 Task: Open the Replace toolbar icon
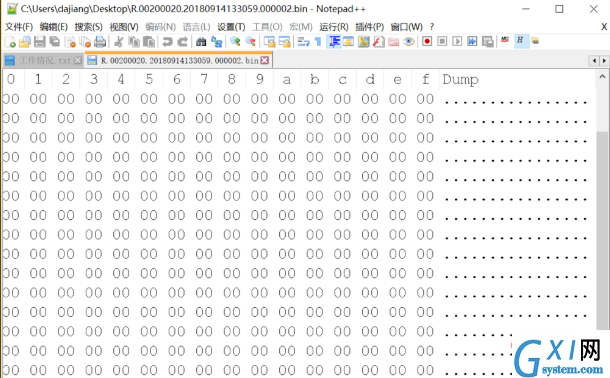click(216, 42)
